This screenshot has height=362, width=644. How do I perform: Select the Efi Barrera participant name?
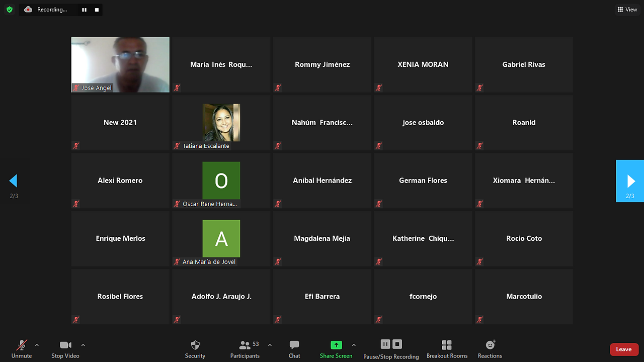(322, 296)
